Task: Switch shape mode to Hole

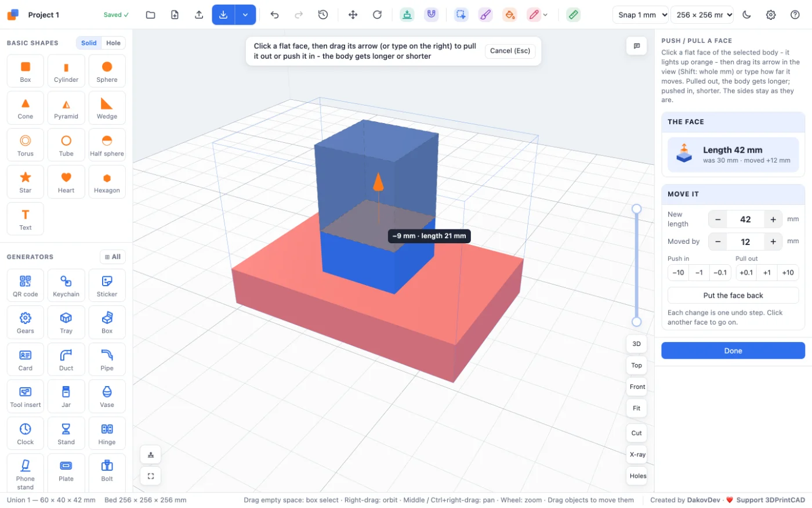Action: [x=114, y=43]
